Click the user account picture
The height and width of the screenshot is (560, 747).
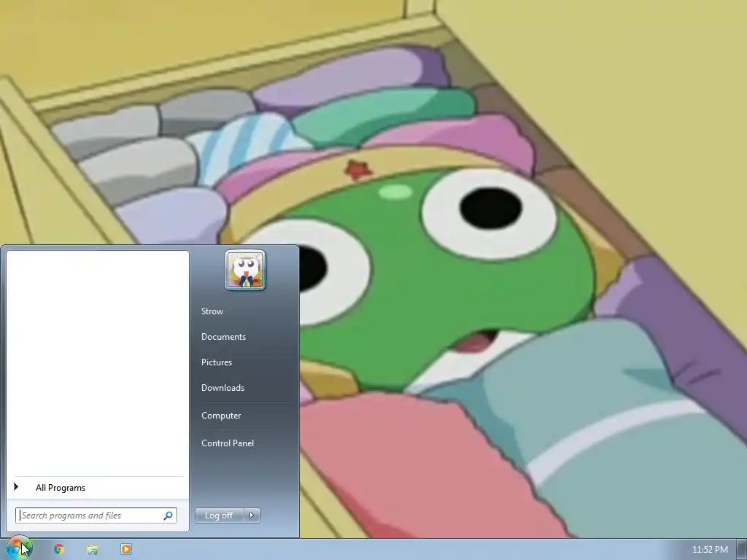pyautogui.click(x=245, y=270)
